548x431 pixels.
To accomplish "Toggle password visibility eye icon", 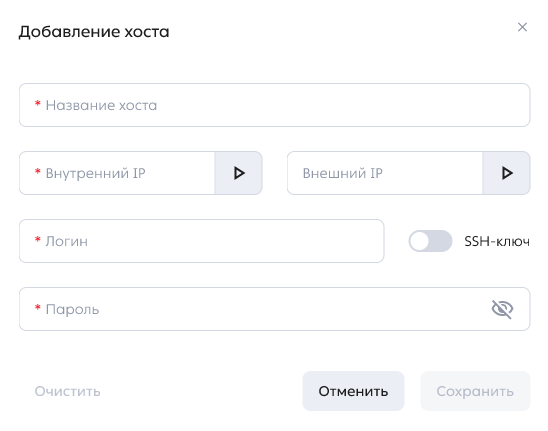I will [502, 309].
